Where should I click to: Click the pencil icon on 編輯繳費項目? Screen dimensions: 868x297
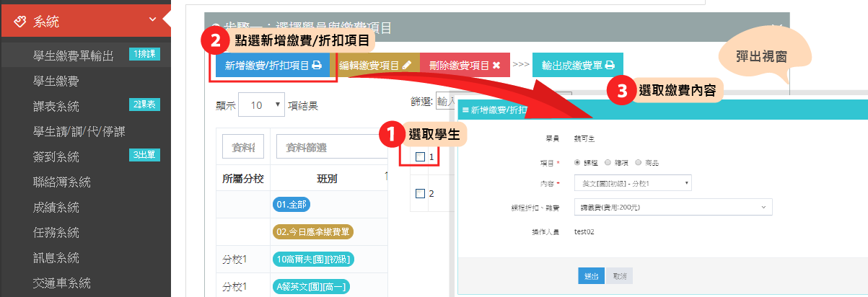click(407, 65)
